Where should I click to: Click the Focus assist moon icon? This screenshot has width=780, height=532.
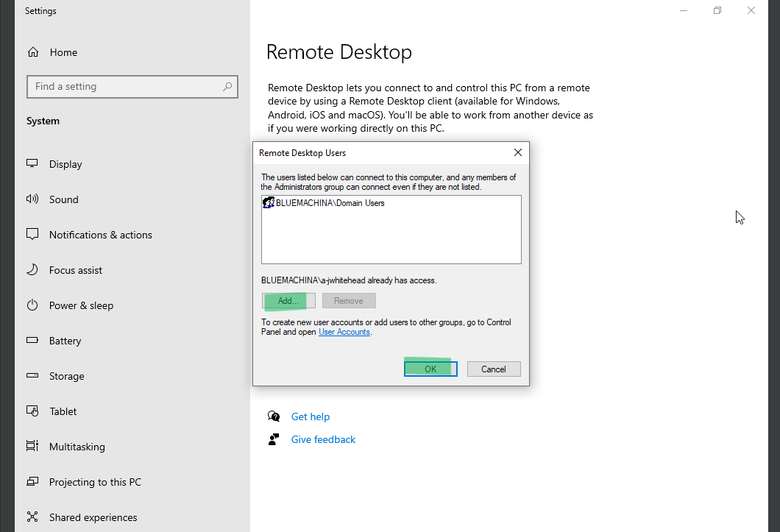pyautogui.click(x=32, y=270)
